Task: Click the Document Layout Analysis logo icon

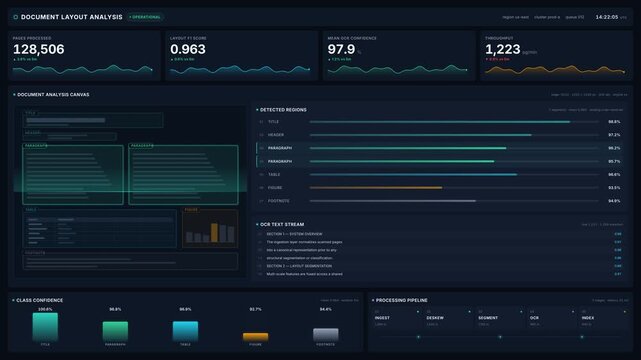Action: pyautogui.click(x=16, y=17)
